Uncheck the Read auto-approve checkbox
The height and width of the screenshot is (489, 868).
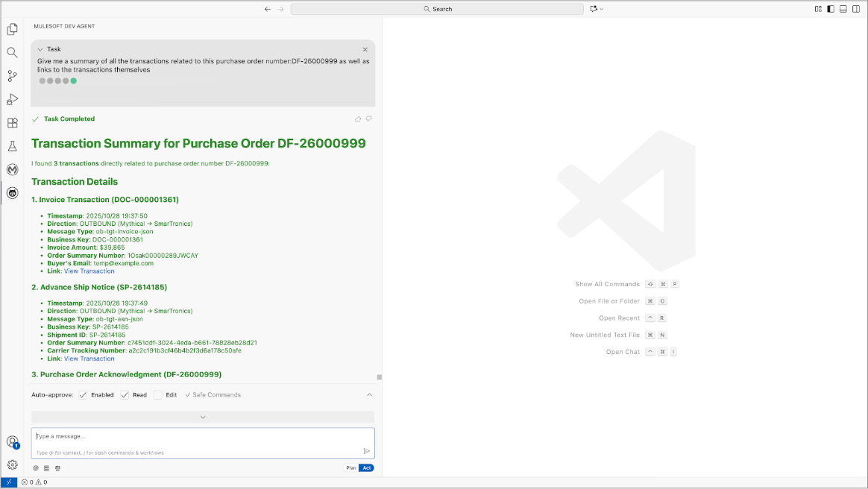(125, 395)
